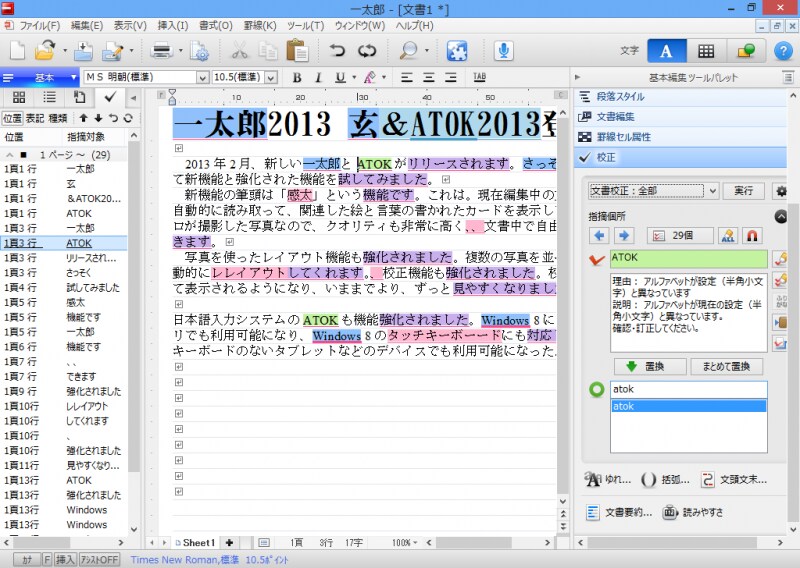Viewport: 800px width, 568px height.
Task: Open the 読みやすさ tool
Action: pos(693,512)
